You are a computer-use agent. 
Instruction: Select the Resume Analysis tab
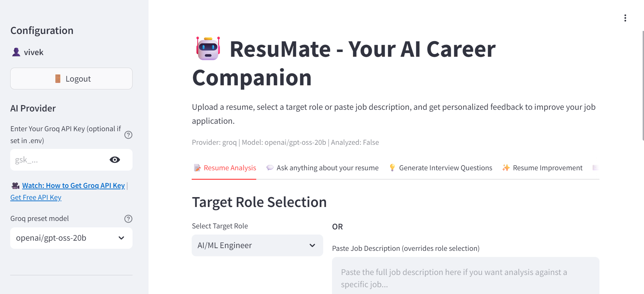pos(230,168)
